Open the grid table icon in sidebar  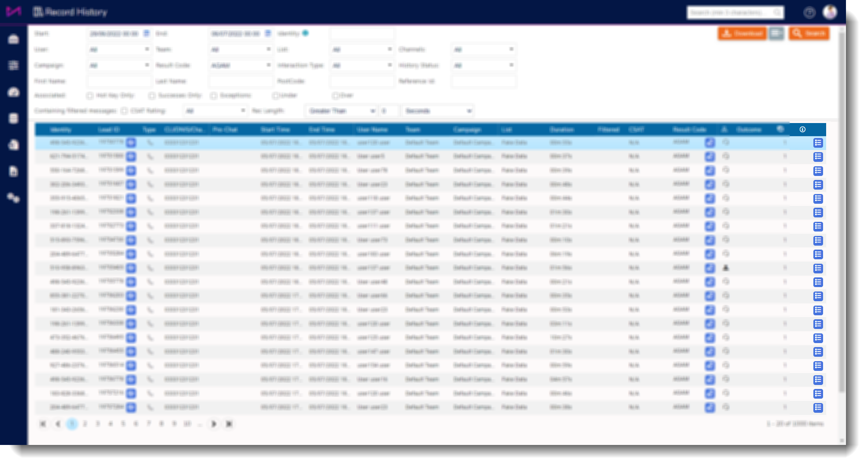pyautogui.click(x=14, y=65)
